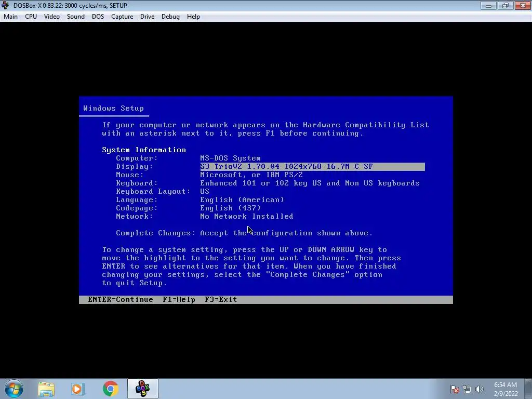The height and width of the screenshot is (399, 532).
Task: Click the DOSBox-X title bar icon
Action: click(5, 5)
